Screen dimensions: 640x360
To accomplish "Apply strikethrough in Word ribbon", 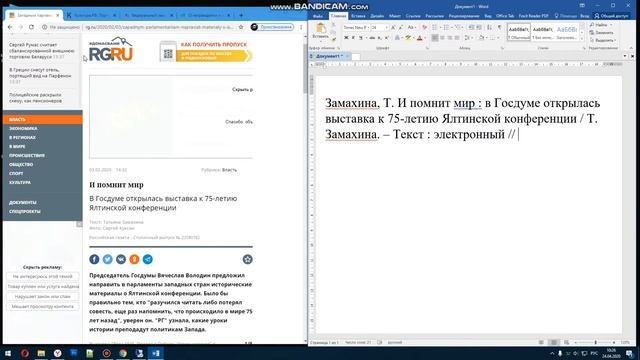I will [372, 38].
